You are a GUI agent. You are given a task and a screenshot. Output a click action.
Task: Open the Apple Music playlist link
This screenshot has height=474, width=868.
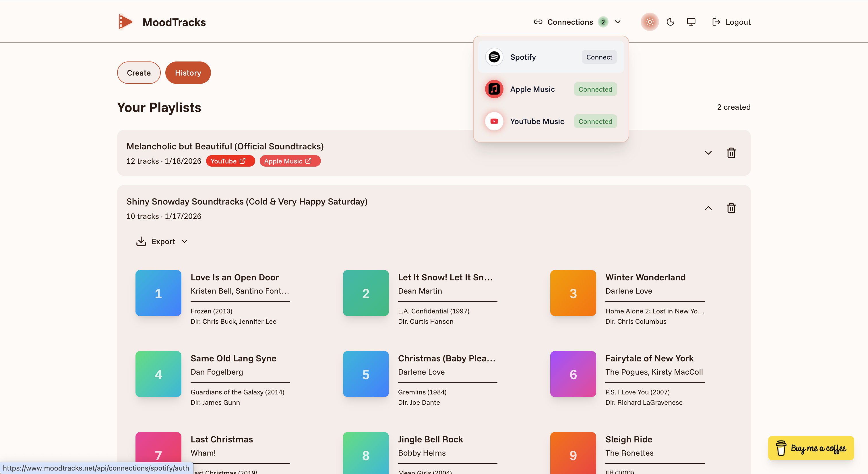tap(289, 161)
